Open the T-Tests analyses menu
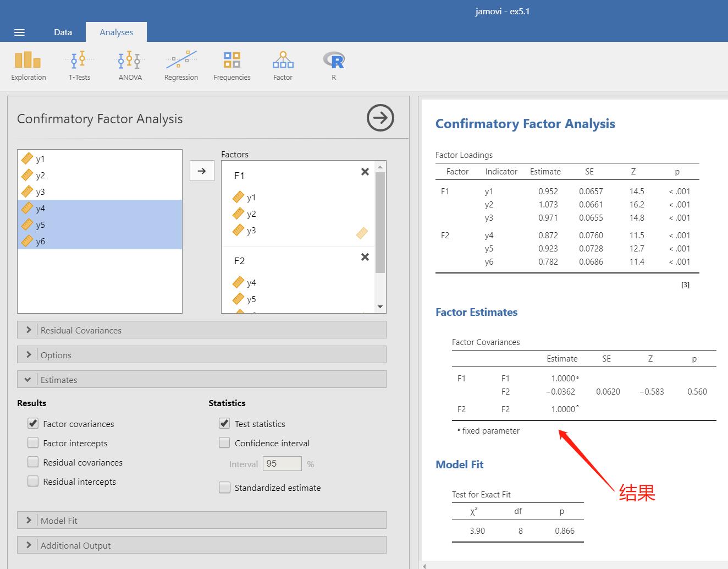The width and height of the screenshot is (728, 569). point(79,66)
